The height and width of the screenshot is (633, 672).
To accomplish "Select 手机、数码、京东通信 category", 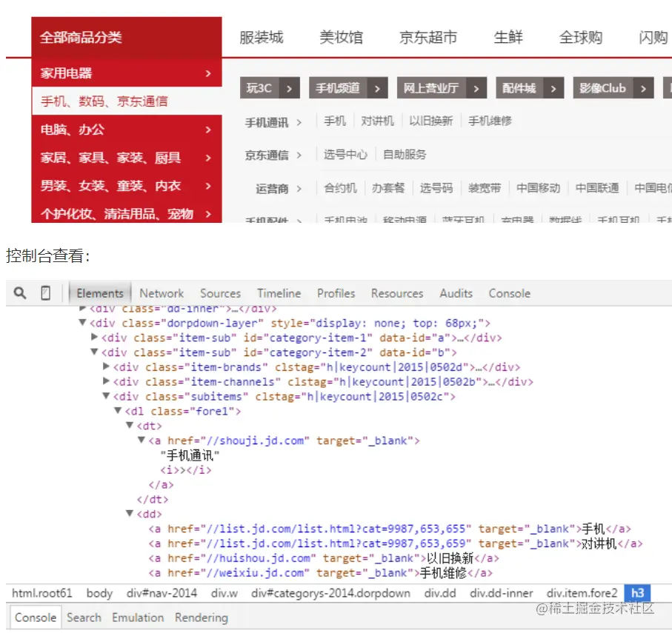I will tap(127, 101).
